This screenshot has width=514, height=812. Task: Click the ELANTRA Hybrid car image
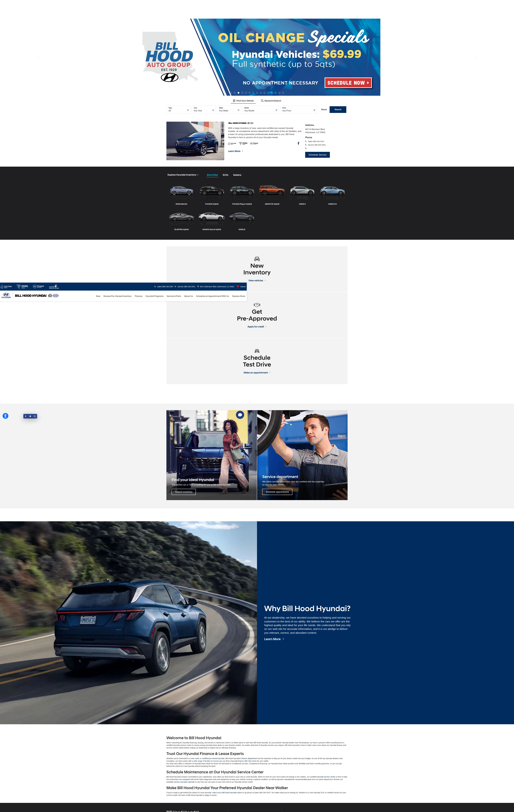point(181,217)
